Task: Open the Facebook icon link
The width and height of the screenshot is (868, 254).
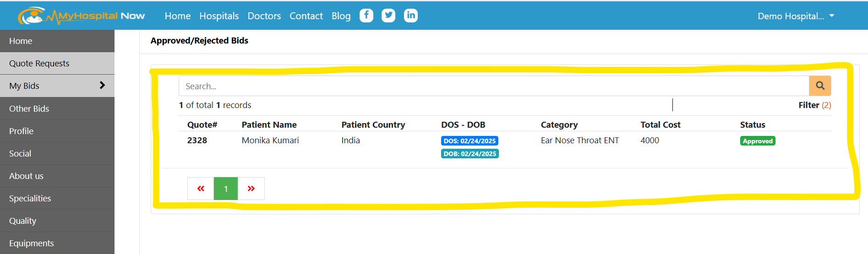Action: 366,16
